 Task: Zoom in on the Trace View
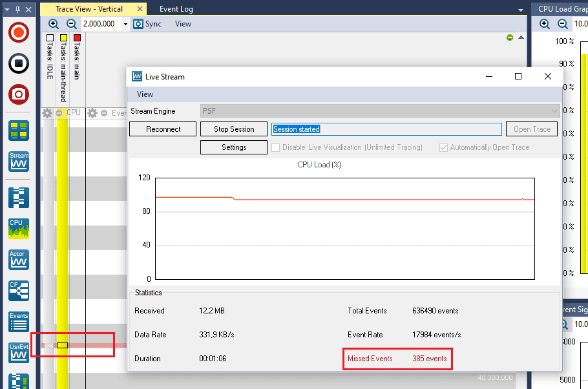pos(54,24)
